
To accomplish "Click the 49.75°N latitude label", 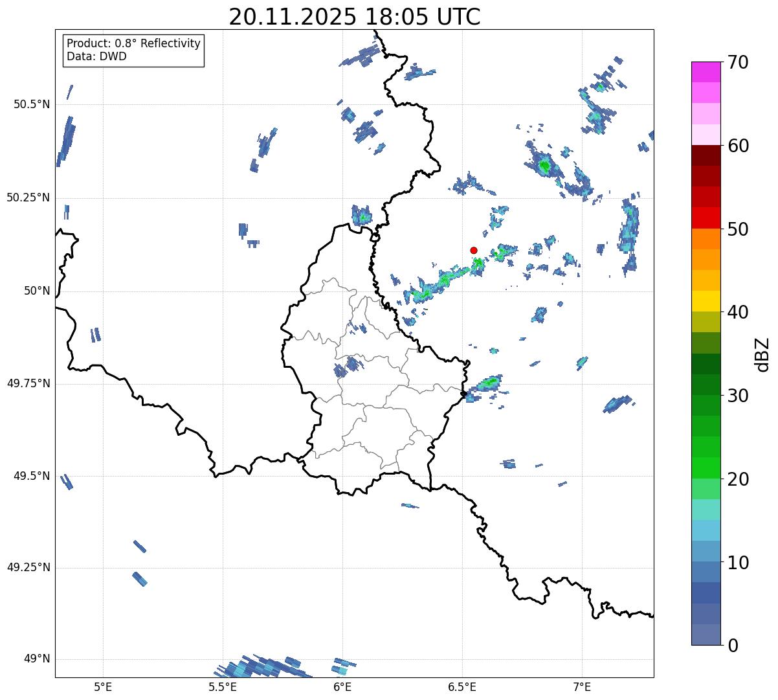I will coord(28,383).
